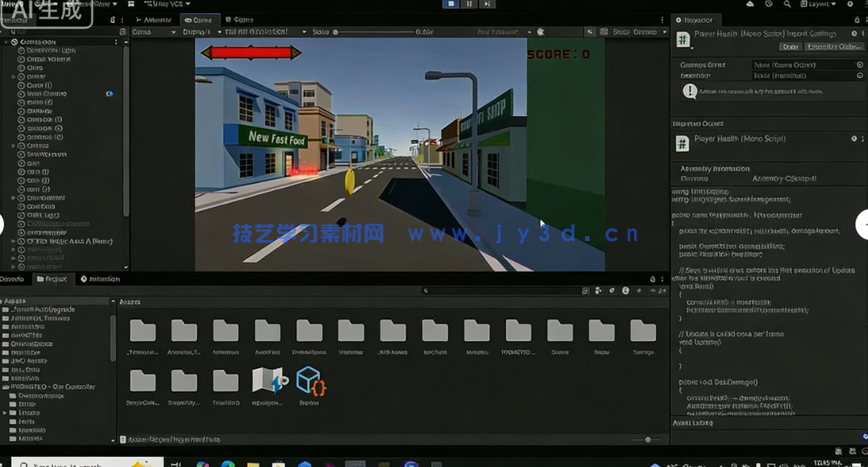Screen dimensions: 868x467
Task: Expand the CFXR Magic Aura A hierarchy item
Action: 13,241
